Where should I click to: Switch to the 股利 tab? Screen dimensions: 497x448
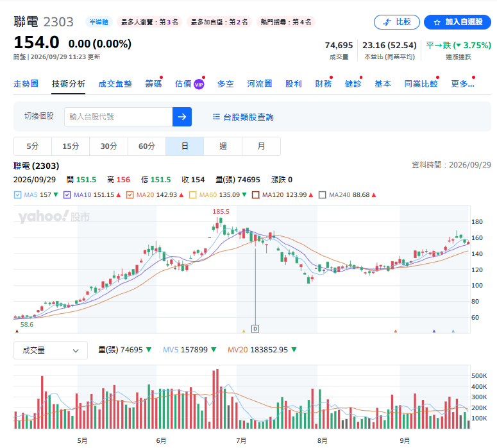tap(294, 84)
